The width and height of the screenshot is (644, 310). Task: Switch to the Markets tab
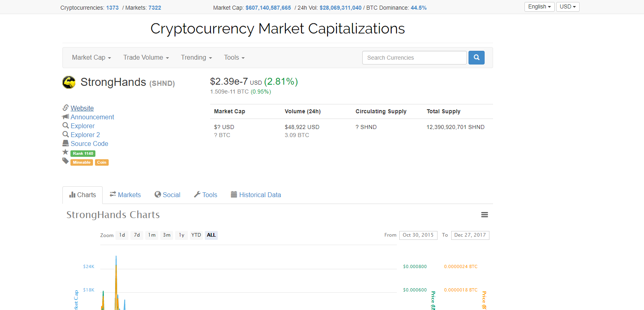tap(125, 195)
